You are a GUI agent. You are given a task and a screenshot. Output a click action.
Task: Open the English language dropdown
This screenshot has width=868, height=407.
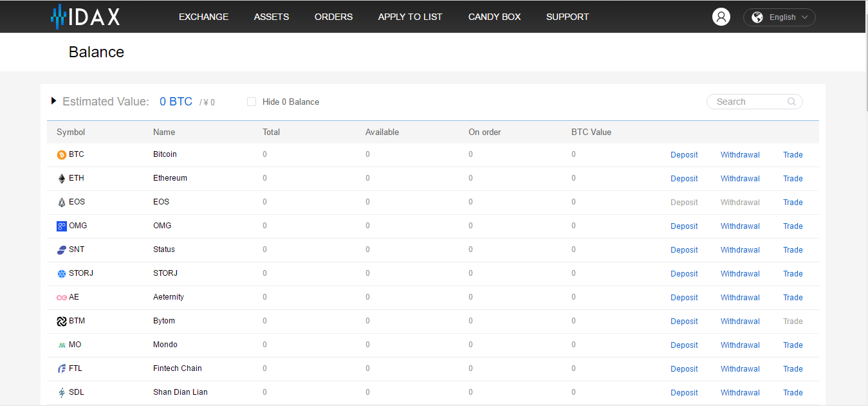point(779,17)
